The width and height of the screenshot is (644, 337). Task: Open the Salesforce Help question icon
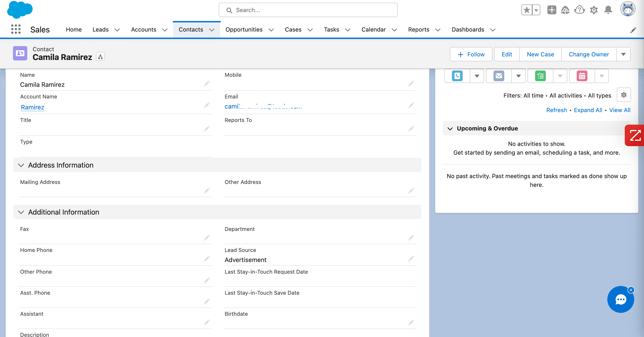click(x=579, y=10)
